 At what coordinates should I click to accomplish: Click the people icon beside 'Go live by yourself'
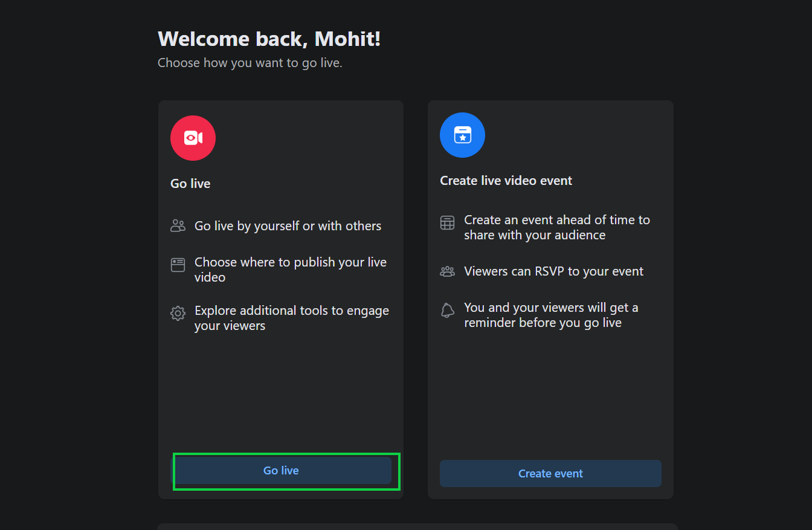click(178, 226)
